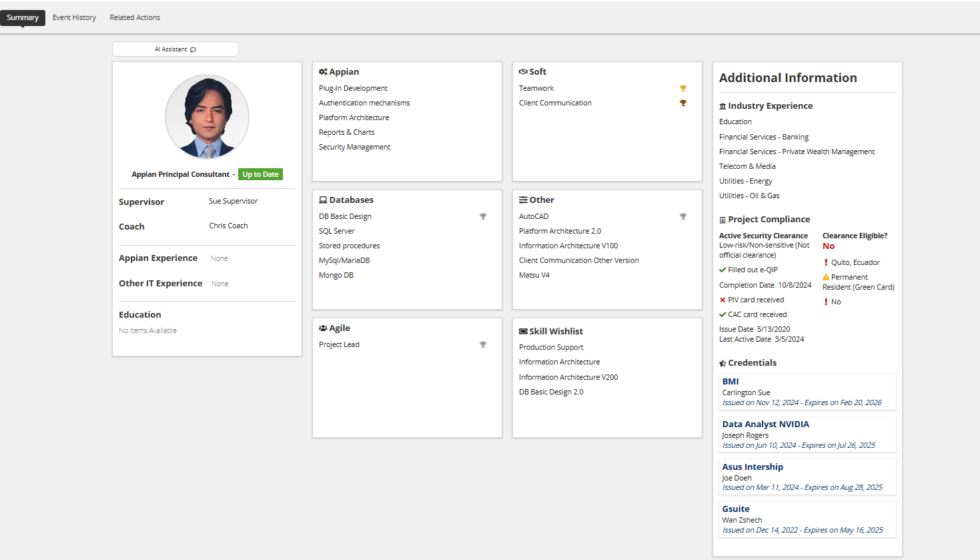Screen dimensions: 980x560
Task: Click green check next to Filled out e-QIP
Action: (x=722, y=270)
